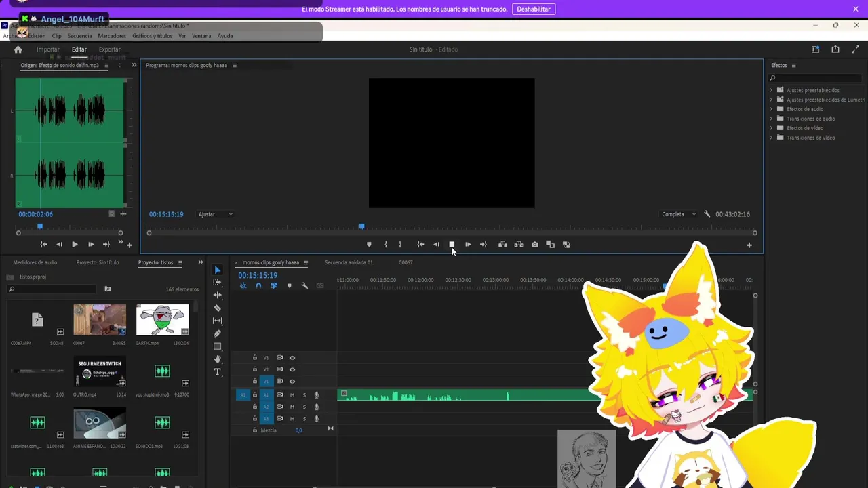Expand Transiciones de audio folder

[x=771, y=119]
